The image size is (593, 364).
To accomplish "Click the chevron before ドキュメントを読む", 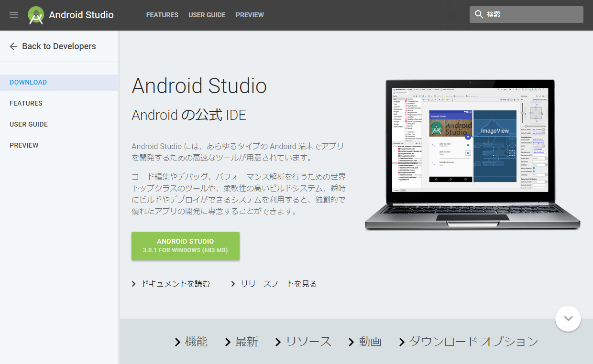I will pyautogui.click(x=134, y=284).
